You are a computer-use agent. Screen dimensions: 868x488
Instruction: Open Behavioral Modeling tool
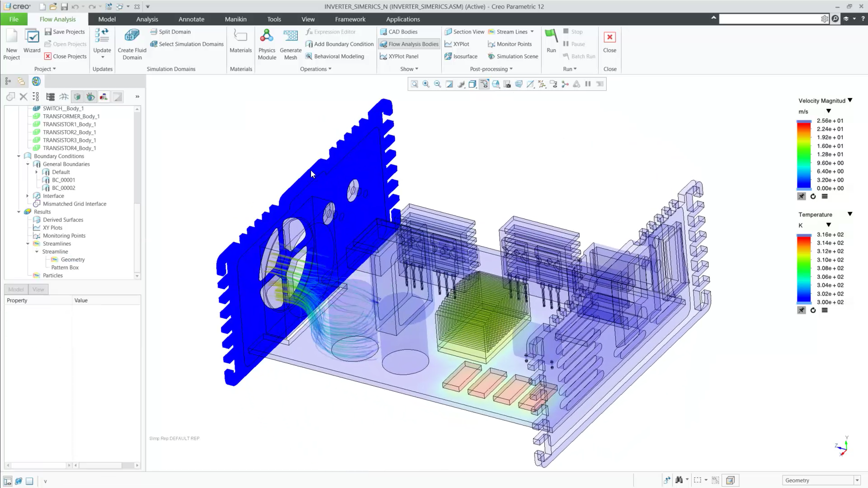tap(335, 56)
